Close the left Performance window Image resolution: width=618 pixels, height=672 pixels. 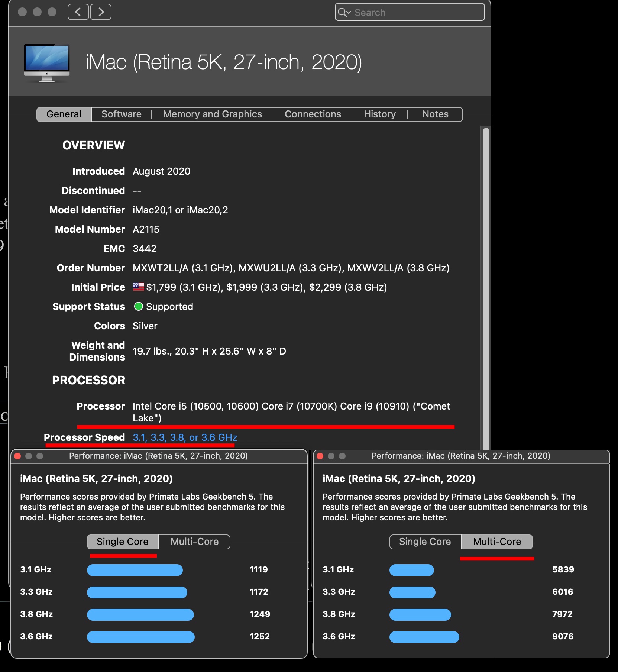coord(17,456)
